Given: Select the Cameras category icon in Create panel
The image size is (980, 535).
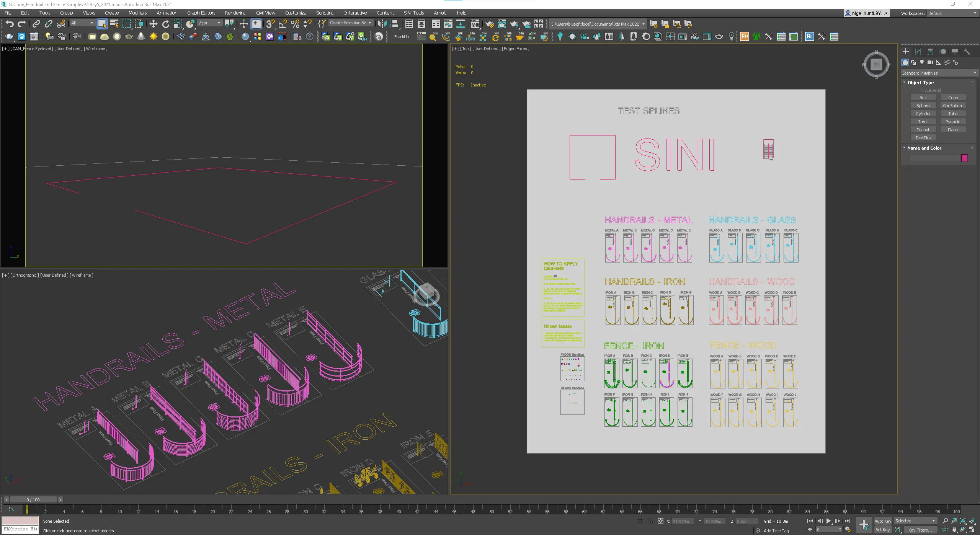Looking at the screenshot, I should pyautogui.click(x=930, y=62).
